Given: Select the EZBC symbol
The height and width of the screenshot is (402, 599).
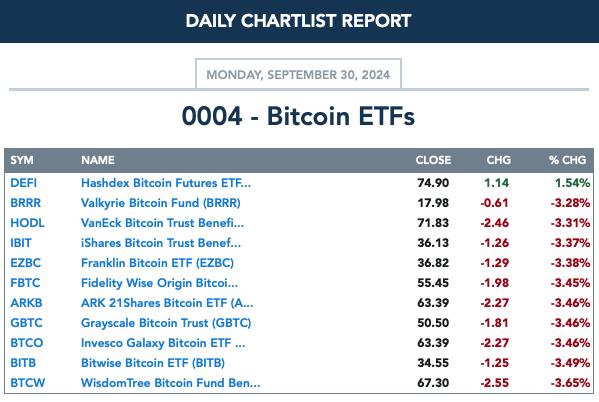Looking at the screenshot, I should pyautogui.click(x=26, y=263).
